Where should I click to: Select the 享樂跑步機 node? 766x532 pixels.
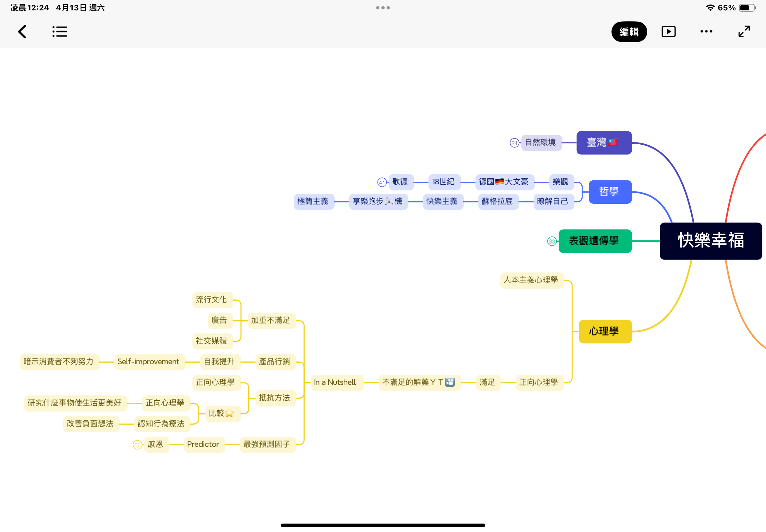[x=378, y=201]
